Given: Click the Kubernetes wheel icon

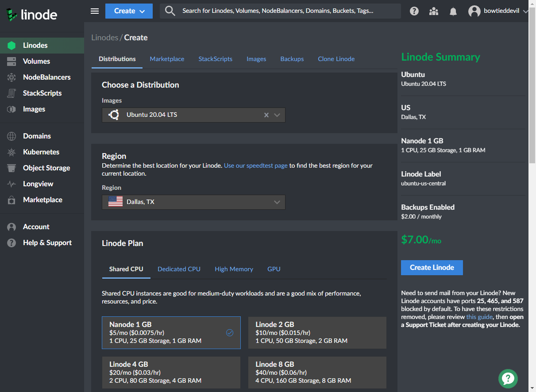Looking at the screenshot, I should [x=12, y=152].
